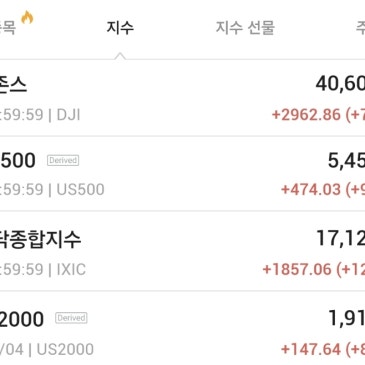This screenshot has width=365, height=365.
Task: Click the 40,60 Dow Jones price value
Action: (340, 83)
